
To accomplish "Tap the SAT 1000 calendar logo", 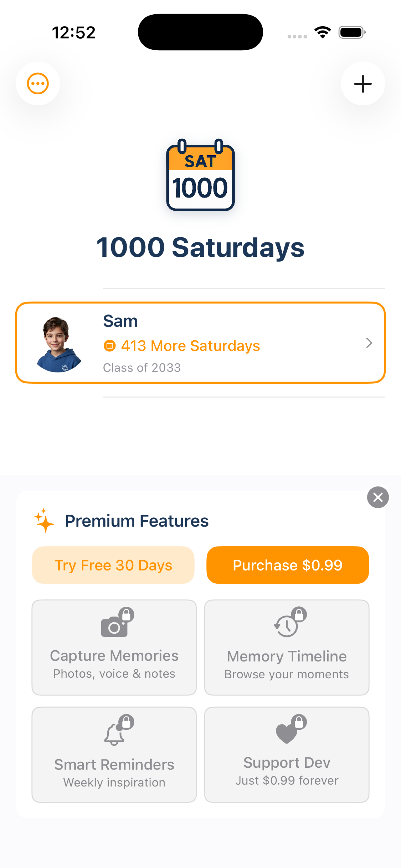I will [200, 175].
